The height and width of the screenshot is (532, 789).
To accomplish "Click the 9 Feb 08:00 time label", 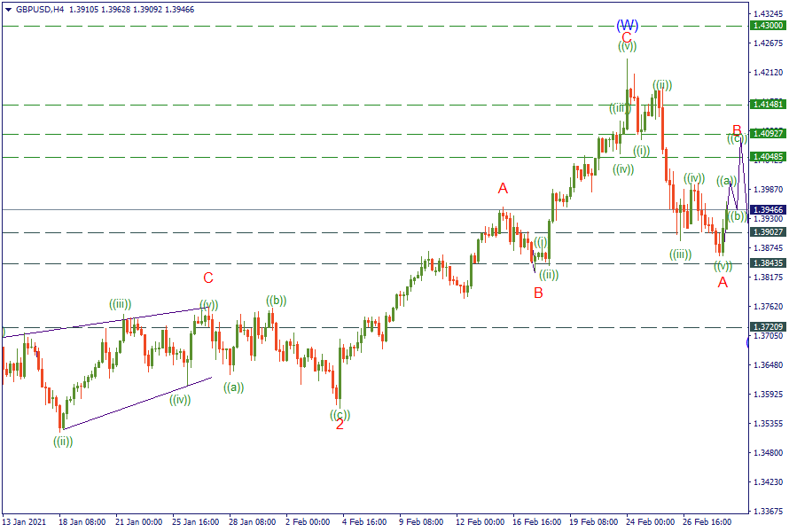I will click(x=421, y=522).
